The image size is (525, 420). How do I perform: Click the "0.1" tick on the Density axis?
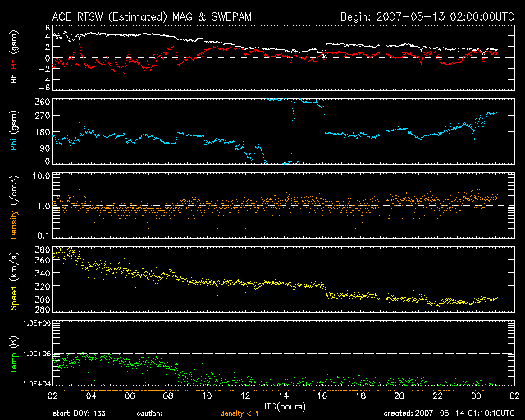[43, 235]
